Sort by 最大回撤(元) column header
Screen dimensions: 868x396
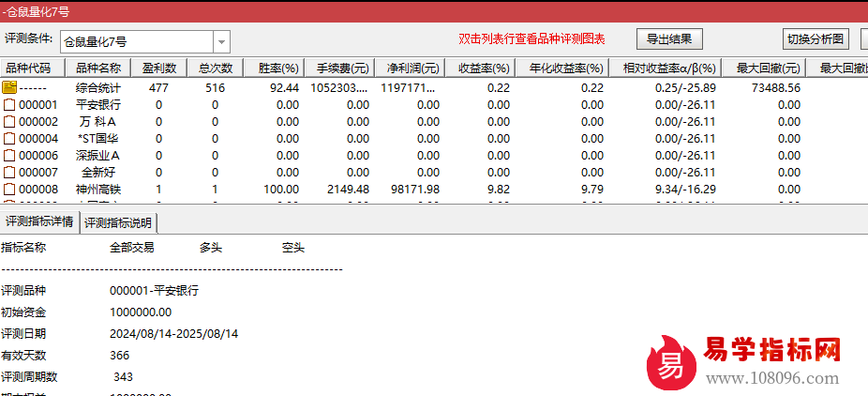click(x=768, y=69)
